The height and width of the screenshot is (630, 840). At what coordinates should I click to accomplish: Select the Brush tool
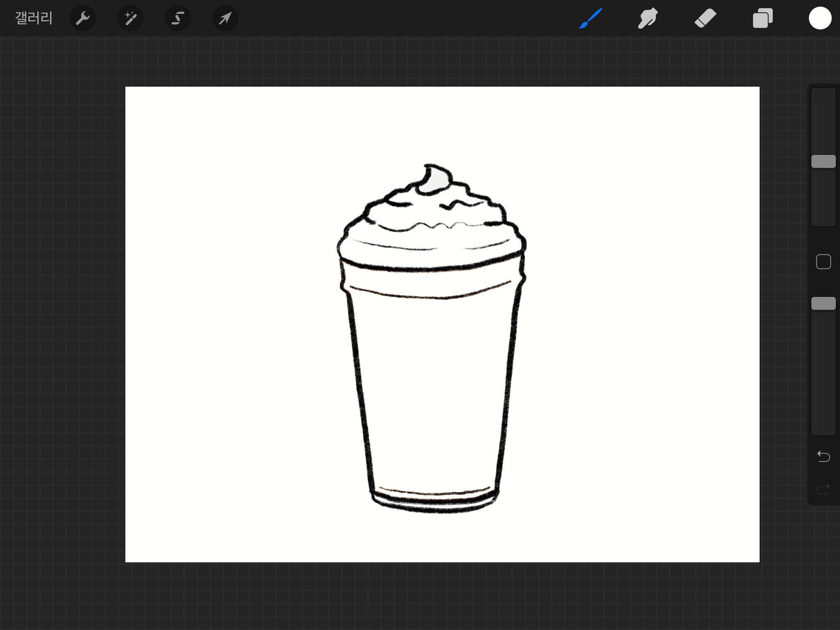[x=591, y=18]
